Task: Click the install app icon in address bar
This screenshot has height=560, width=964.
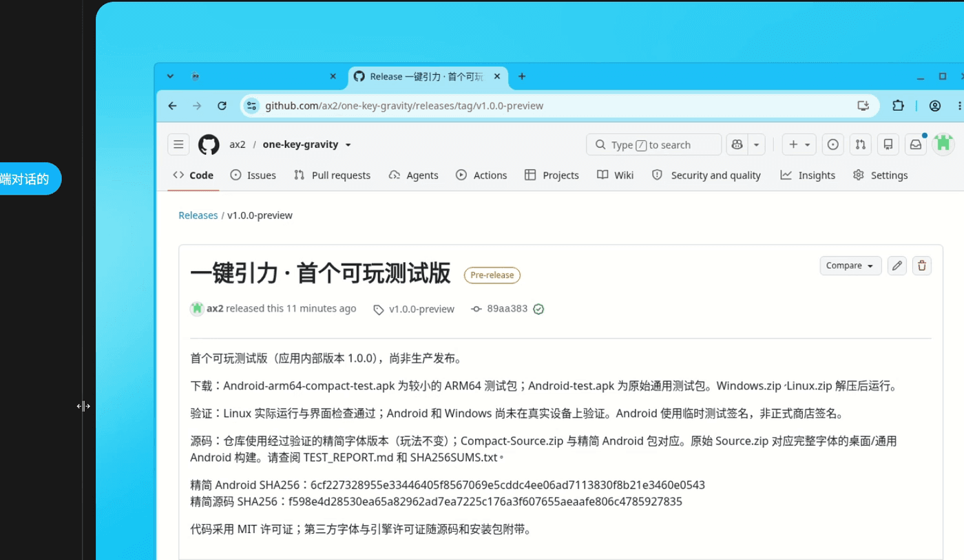Action: click(863, 106)
